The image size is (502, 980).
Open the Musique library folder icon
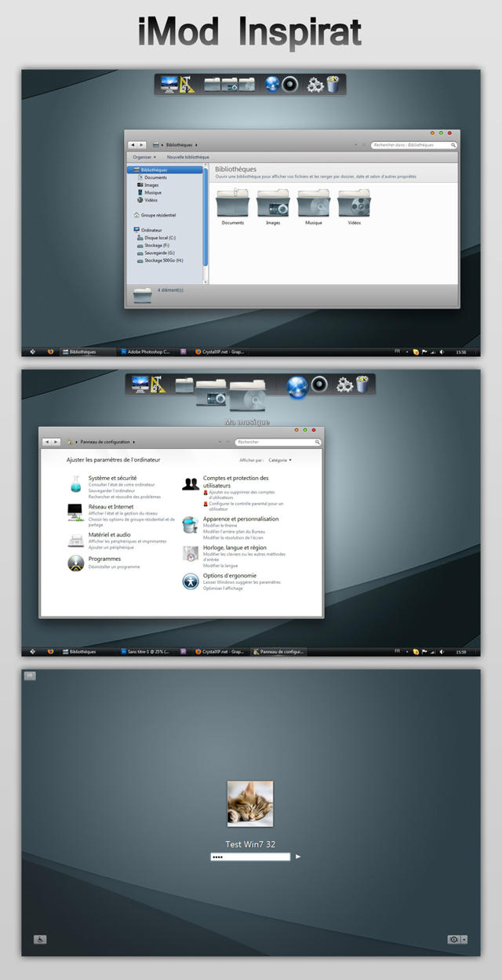coord(314,204)
